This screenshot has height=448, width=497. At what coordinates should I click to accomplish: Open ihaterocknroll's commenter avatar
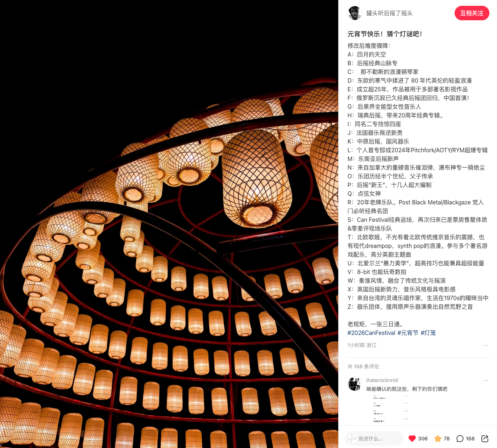pos(355,384)
